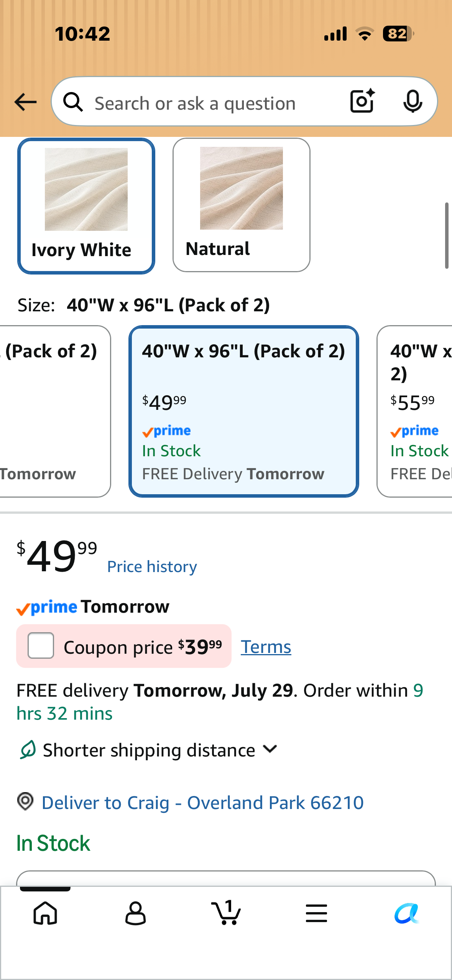The width and height of the screenshot is (452, 980).
Task: Launch the Alexa assistant icon
Action: 407,913
